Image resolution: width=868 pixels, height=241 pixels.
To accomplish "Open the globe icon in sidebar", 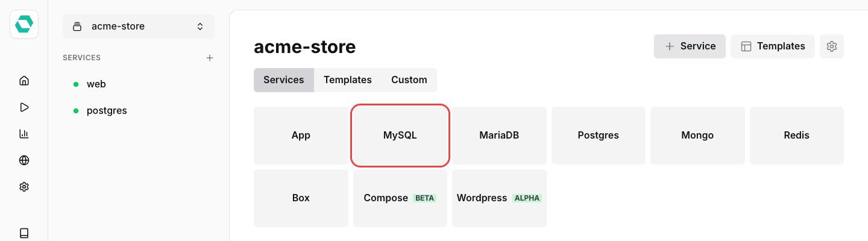I will (x=24, y=160).
